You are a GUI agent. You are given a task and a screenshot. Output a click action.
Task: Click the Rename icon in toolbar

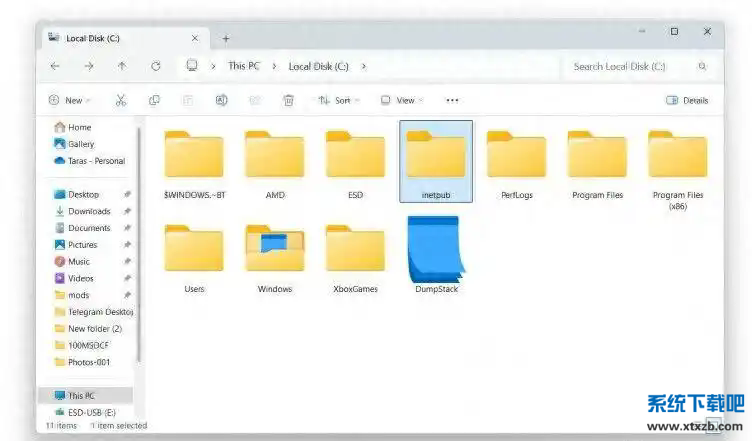click(221, 100)
